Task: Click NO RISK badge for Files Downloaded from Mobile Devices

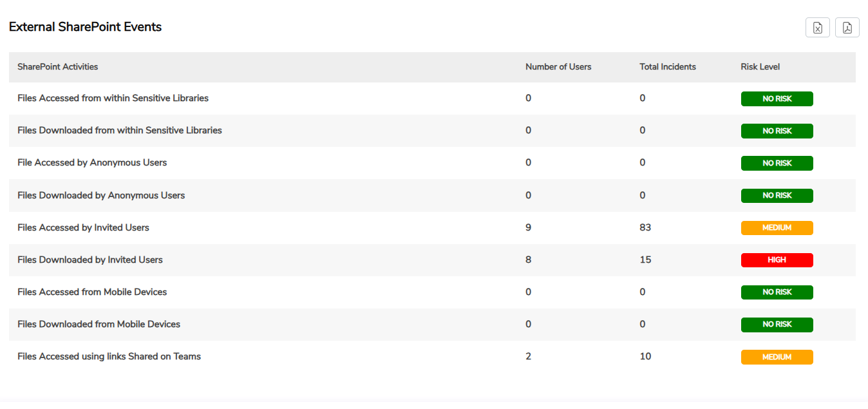Action: tap(777, 325)
